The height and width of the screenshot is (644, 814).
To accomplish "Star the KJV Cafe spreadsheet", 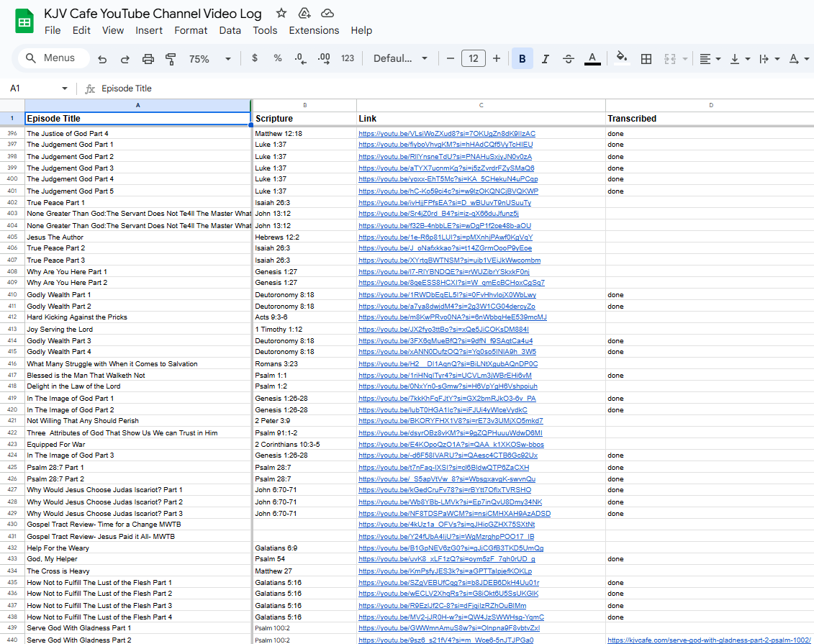I will (x=281, y=13).
